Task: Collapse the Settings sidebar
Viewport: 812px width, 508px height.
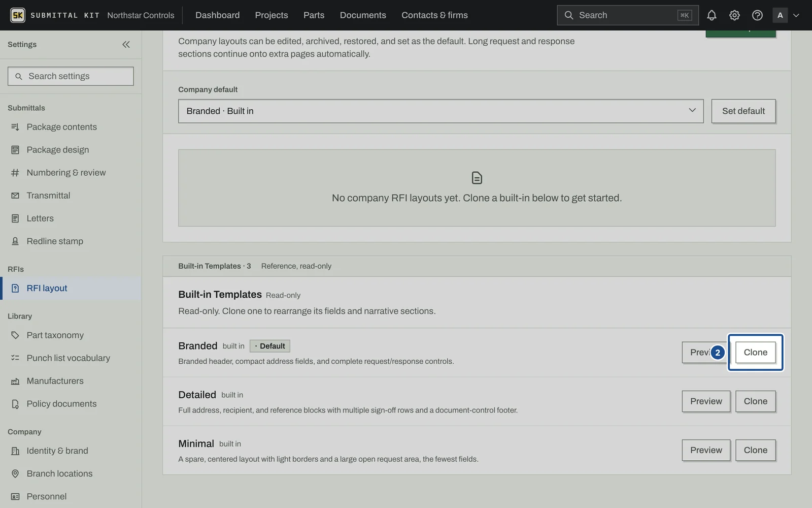Action: click(x=126, y=45)
